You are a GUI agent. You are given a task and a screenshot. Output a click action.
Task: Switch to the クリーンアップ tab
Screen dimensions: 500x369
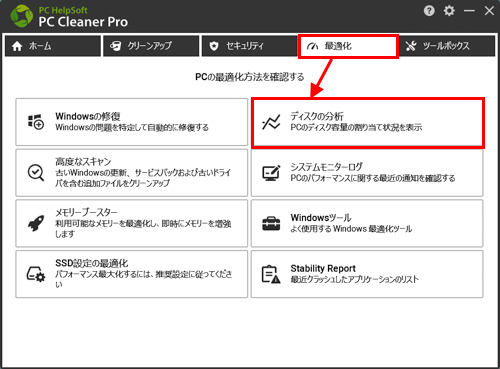point(151,46)
